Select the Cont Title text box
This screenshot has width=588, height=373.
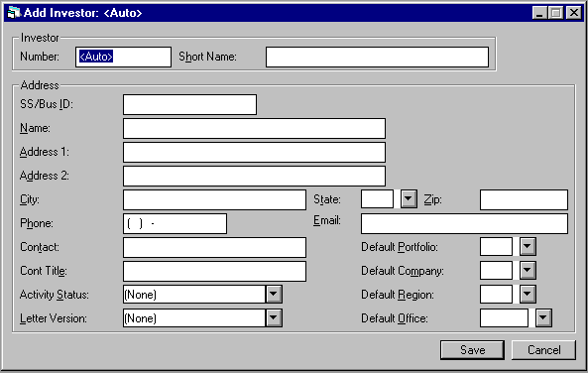click(214, 271)
